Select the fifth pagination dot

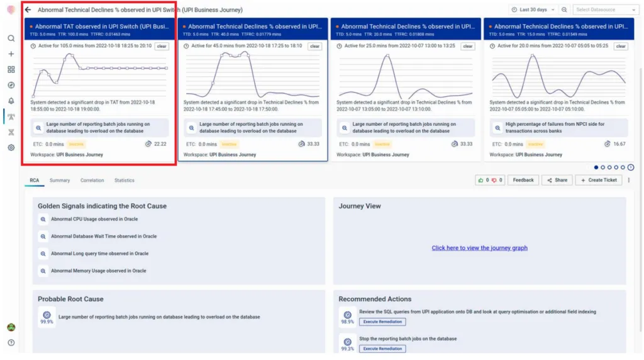[x=623, y=167]
